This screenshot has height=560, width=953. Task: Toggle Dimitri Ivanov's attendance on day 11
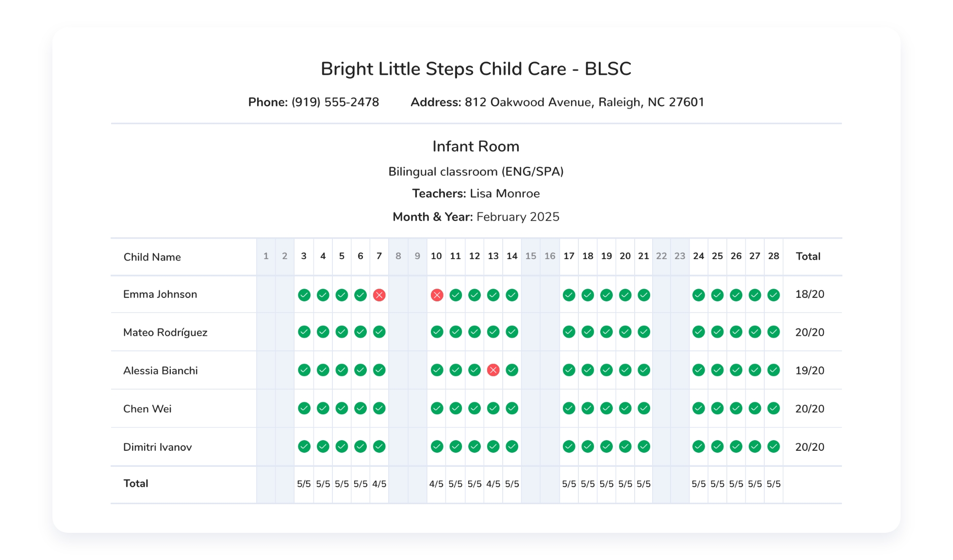click(455, 446)
